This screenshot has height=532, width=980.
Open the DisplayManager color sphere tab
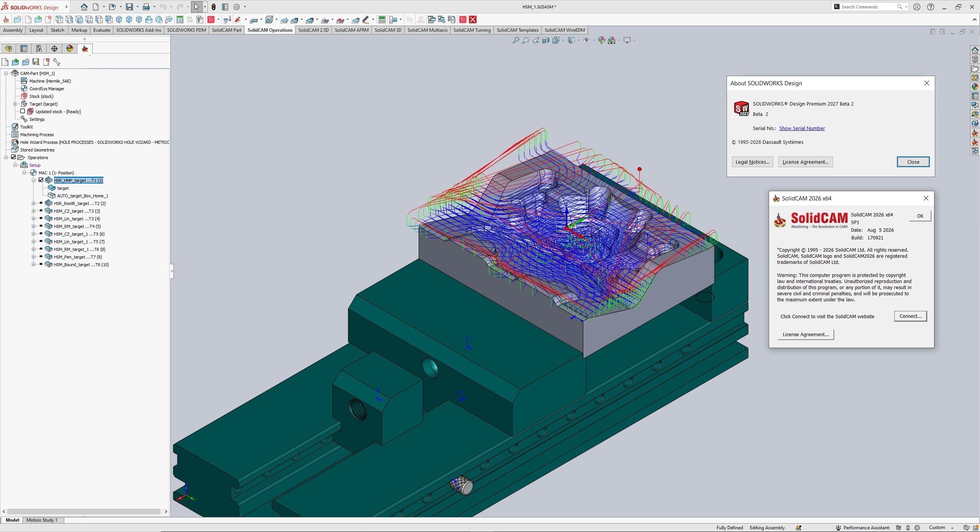click(x=70, y=49)
